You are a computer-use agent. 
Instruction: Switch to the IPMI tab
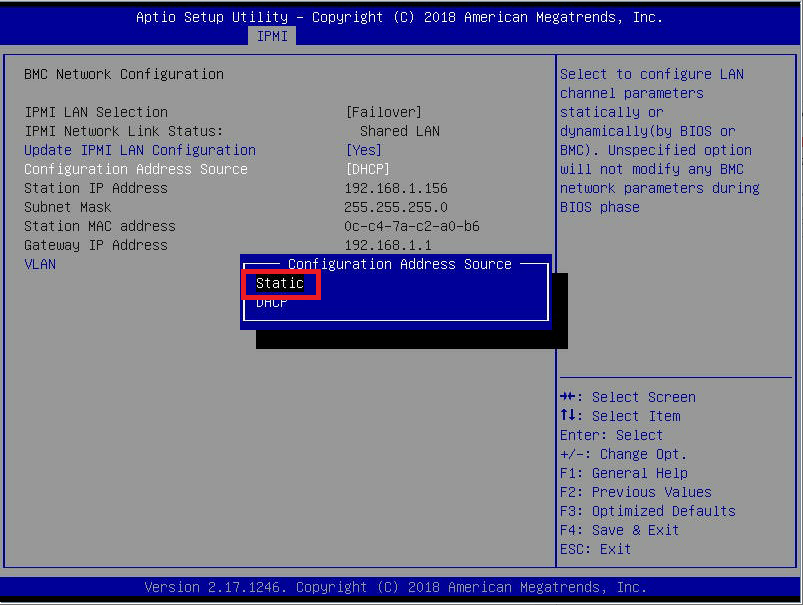tap(272, 36)
